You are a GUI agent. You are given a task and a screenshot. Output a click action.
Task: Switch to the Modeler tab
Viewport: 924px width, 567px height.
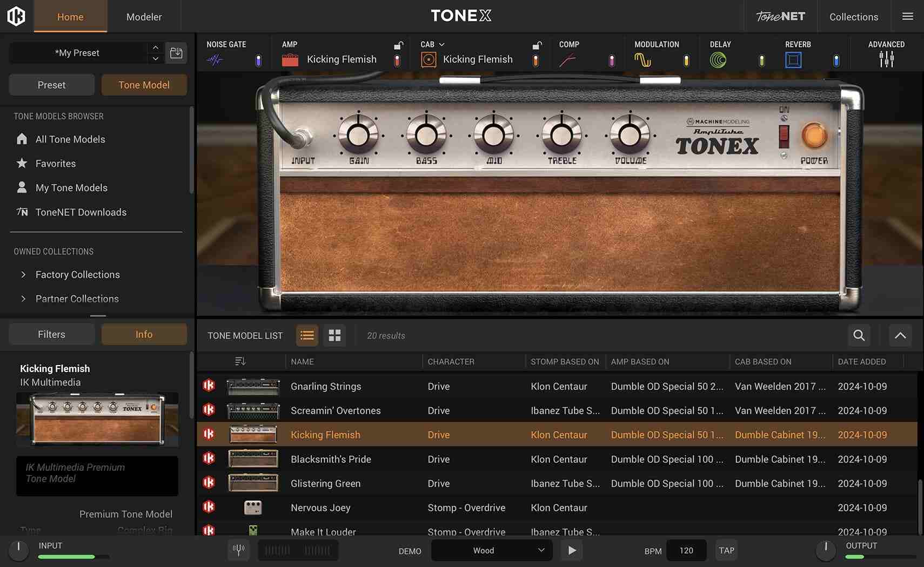(x=143, y=16)
